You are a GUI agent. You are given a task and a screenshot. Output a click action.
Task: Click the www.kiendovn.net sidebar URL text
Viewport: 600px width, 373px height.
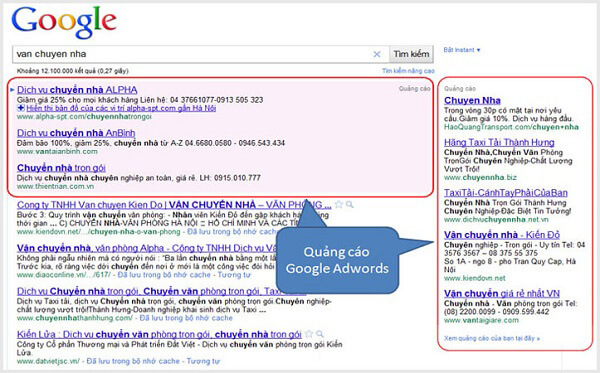474,278
